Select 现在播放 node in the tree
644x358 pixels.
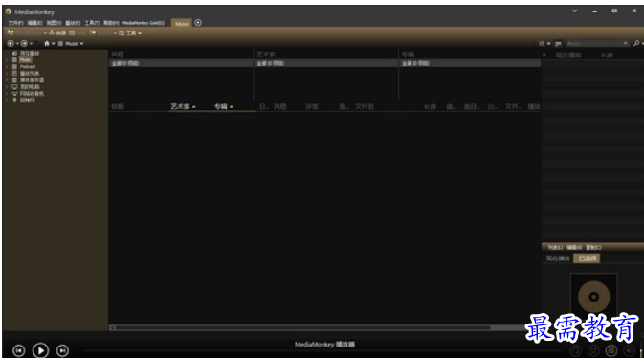tap(30, 53)
